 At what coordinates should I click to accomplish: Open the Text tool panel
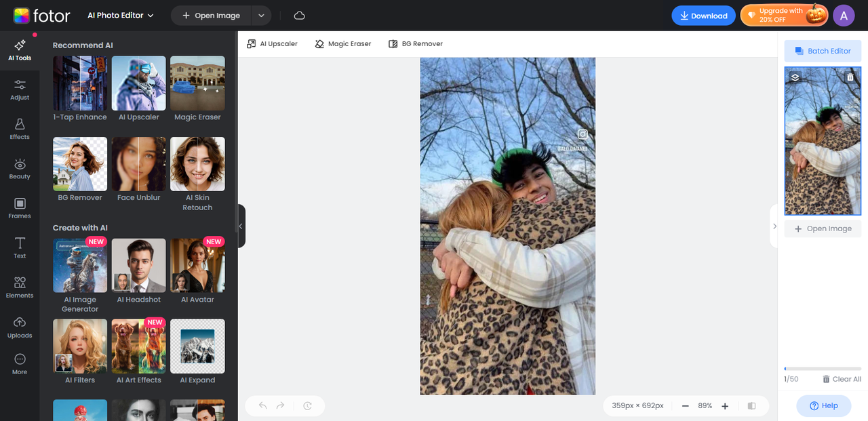click(x=20, y=248)
